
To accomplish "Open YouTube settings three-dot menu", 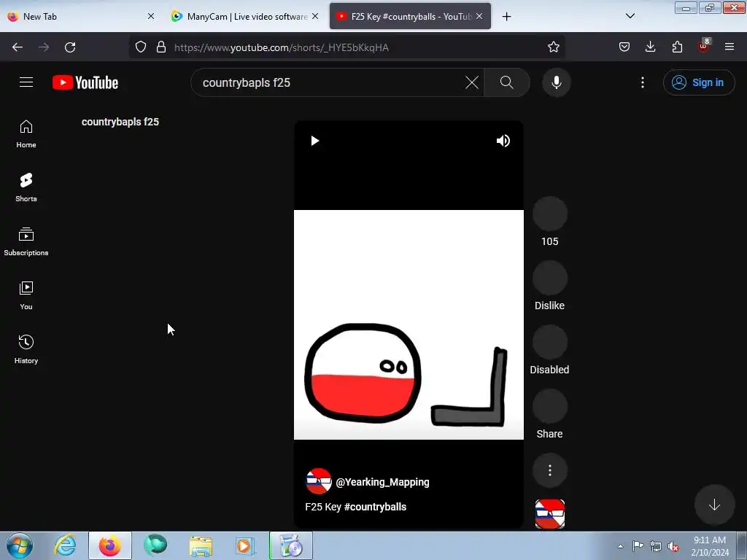I will tap(643, 82).
